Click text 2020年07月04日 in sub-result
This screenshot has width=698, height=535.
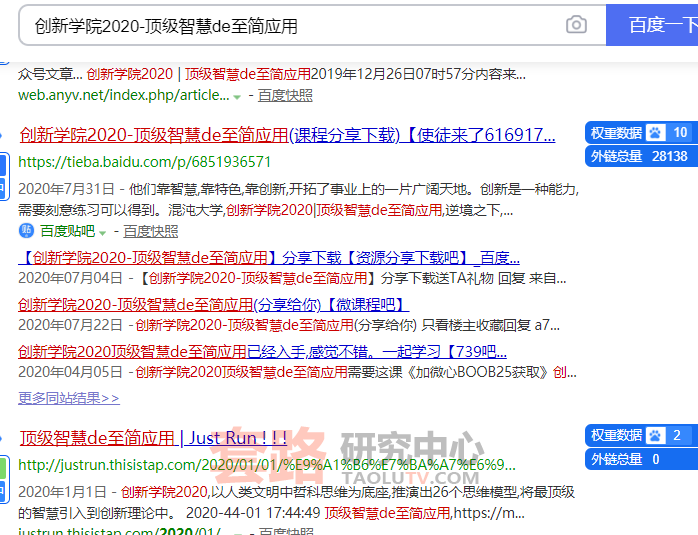click(70, 278)
